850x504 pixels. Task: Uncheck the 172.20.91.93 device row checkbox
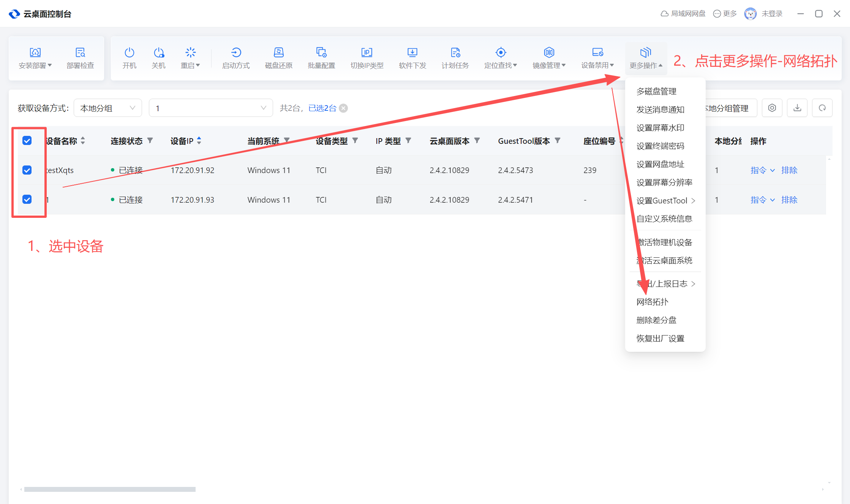[x=27, y=200]
